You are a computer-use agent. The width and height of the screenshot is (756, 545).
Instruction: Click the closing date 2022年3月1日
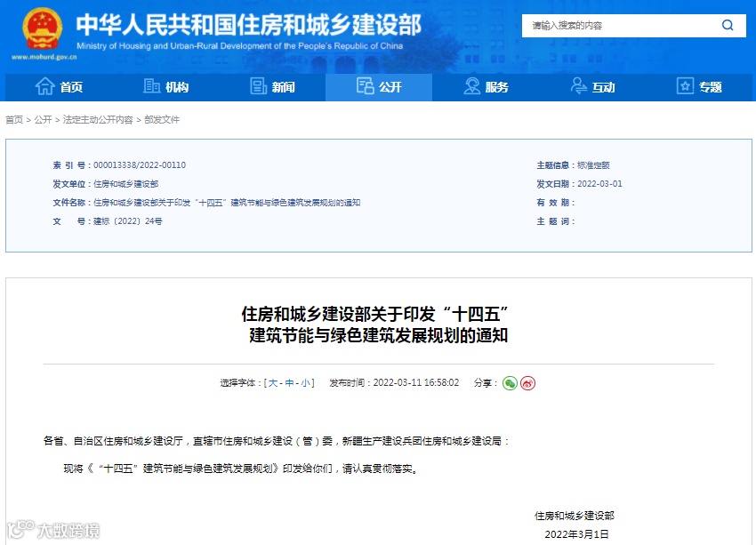click(x=576, y=534)
